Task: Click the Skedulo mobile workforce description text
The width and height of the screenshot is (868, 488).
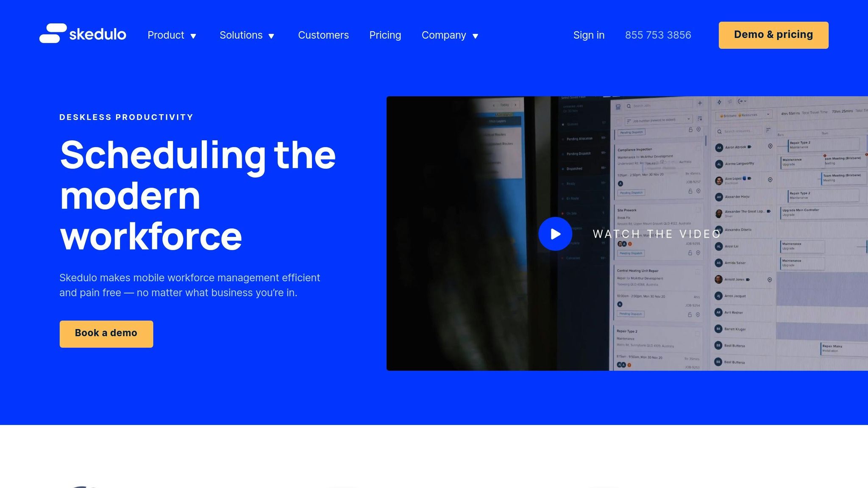Action: point(190,285)
